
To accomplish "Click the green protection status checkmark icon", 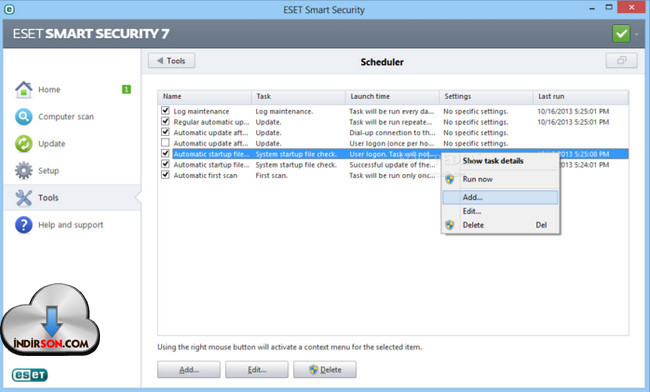I will [x=621, y=34].
